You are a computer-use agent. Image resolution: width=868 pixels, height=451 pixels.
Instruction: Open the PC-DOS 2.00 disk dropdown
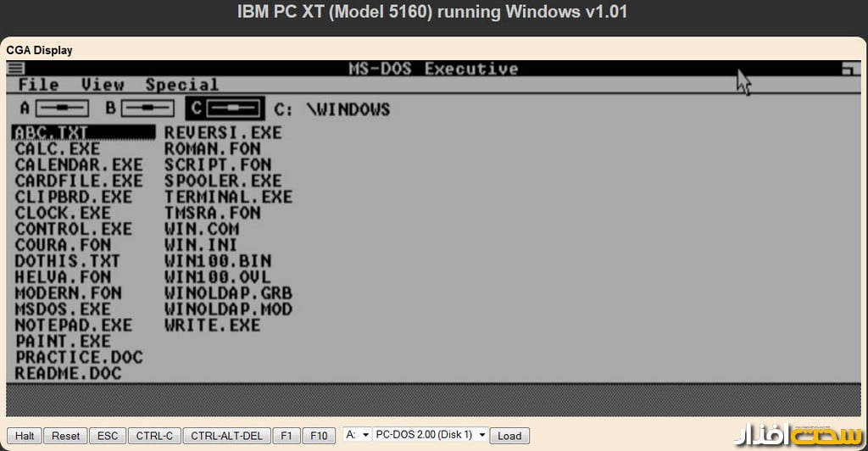430,435
